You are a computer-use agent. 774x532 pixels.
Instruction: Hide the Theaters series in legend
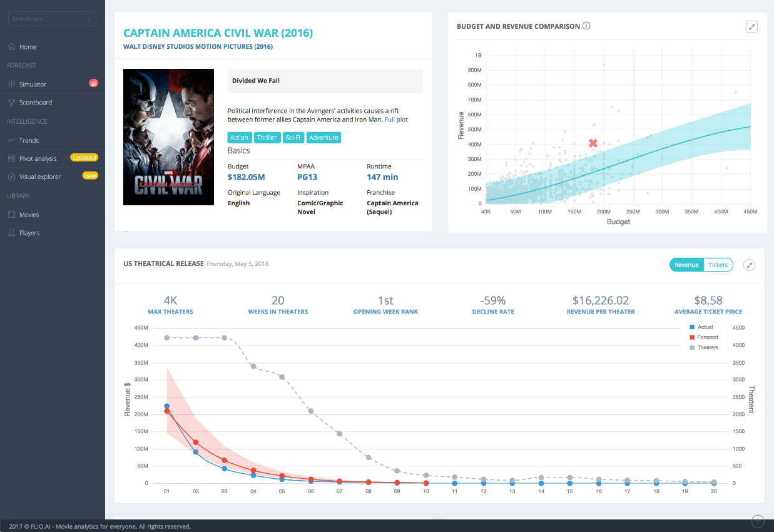click(703, 347)
